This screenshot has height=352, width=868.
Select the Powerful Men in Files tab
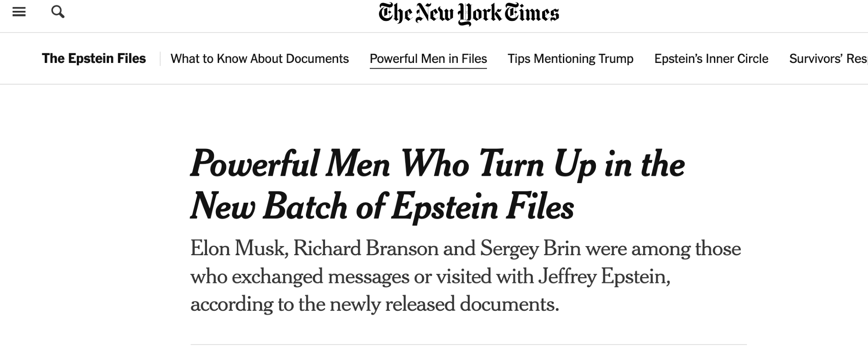428,59
